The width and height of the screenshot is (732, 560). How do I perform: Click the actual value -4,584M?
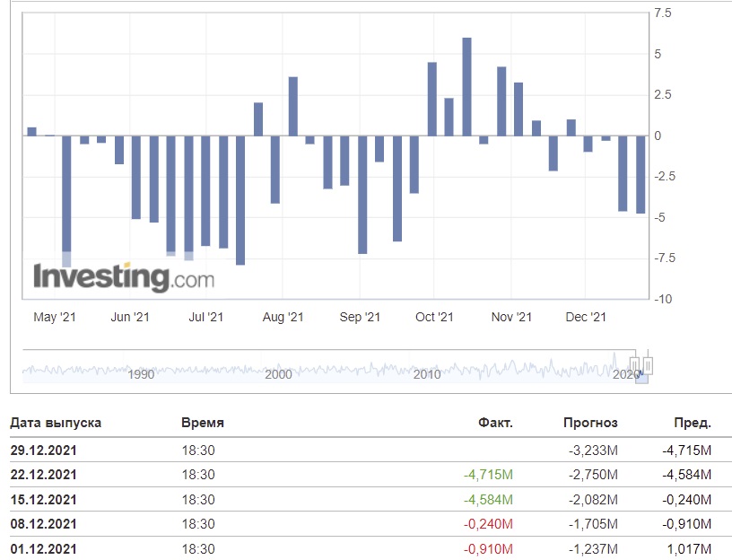pyautogui.click(x=488, y=499)
